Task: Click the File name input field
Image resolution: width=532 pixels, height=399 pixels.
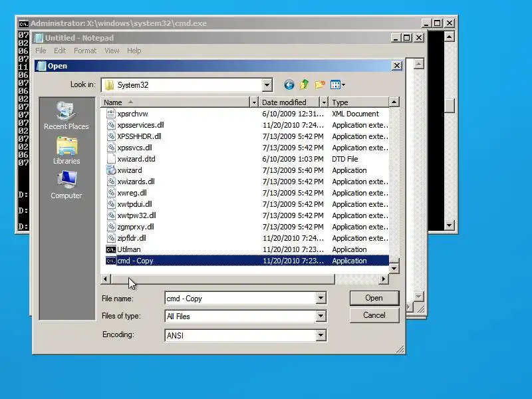Action: point(241,298)
